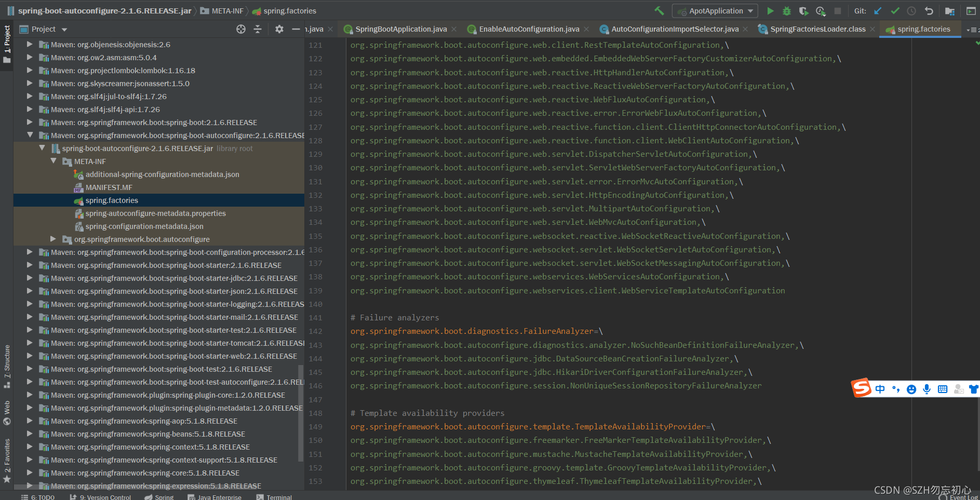This screenshot has width=980, height=500.
Task: Revert changes with the undo arrow icon
Action: (929, 11)
